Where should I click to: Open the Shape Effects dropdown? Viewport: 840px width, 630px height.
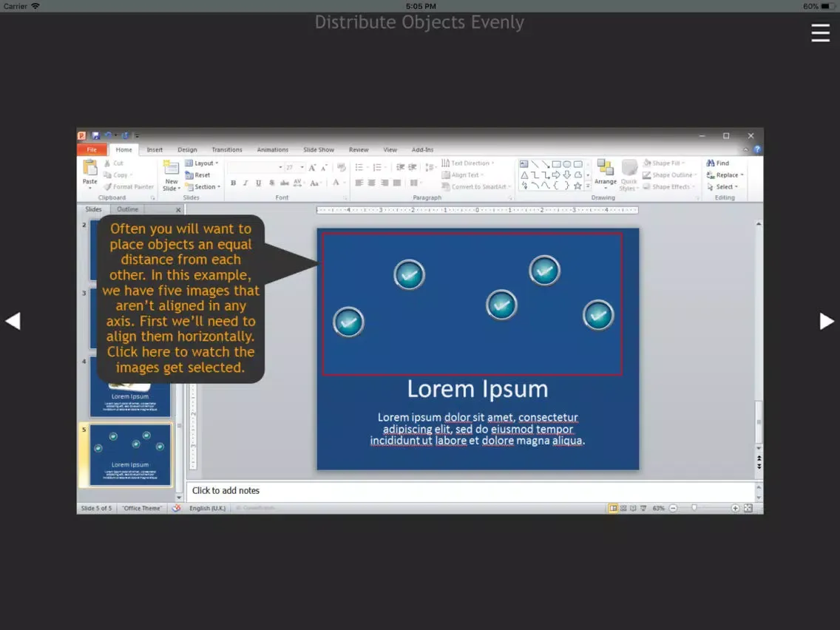pos(668,187)
